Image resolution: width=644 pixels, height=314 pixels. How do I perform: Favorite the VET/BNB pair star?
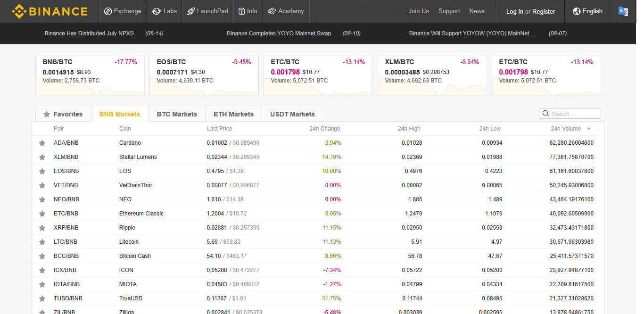click(x=42, y=185)
